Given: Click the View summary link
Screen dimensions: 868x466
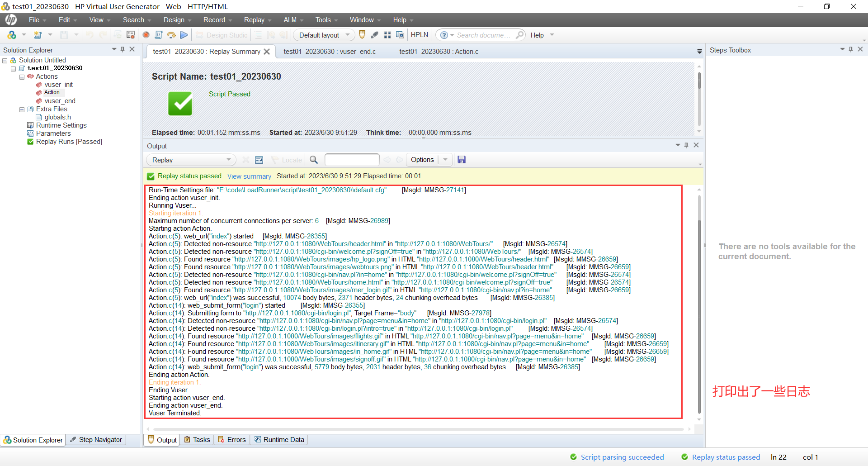Looking at the screenshot, I should (249, 176).
